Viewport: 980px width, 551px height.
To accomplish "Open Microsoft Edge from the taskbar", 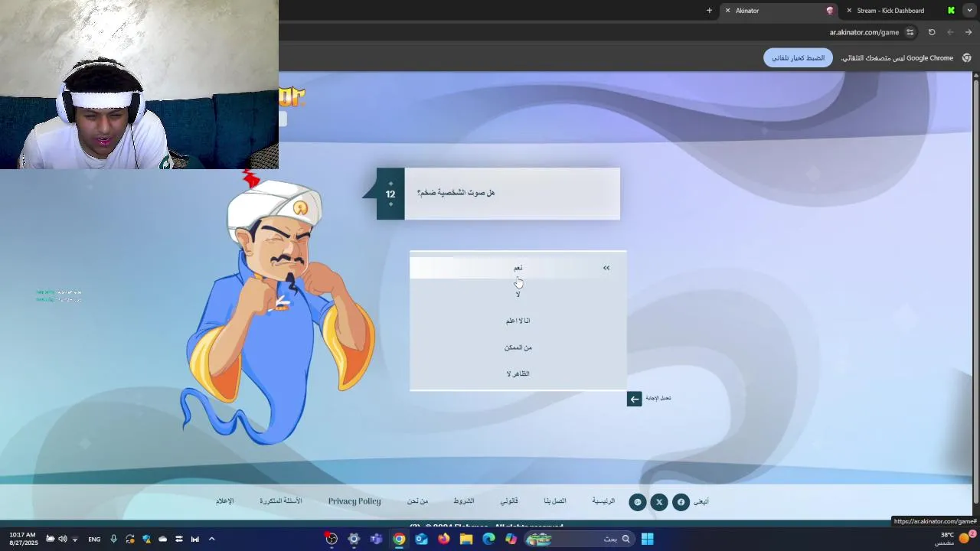I will click(488, 539).
